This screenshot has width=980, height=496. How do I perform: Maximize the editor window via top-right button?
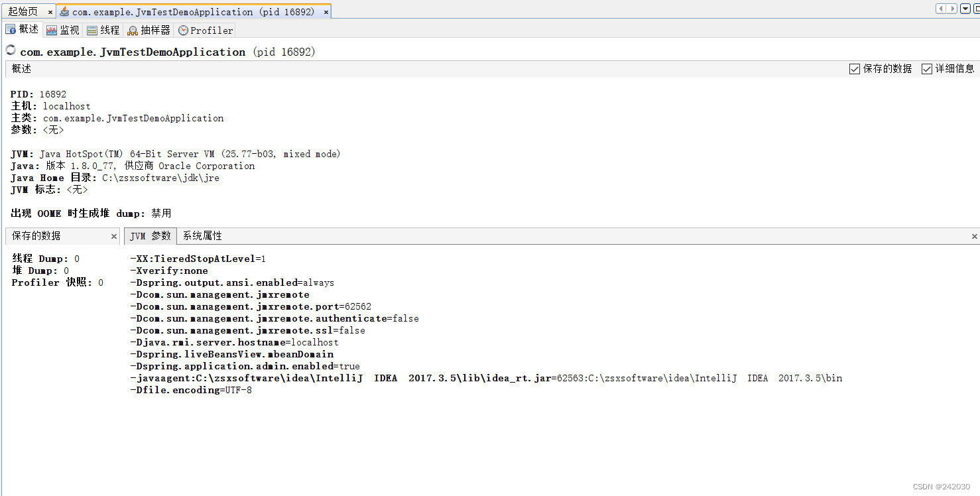978,9
